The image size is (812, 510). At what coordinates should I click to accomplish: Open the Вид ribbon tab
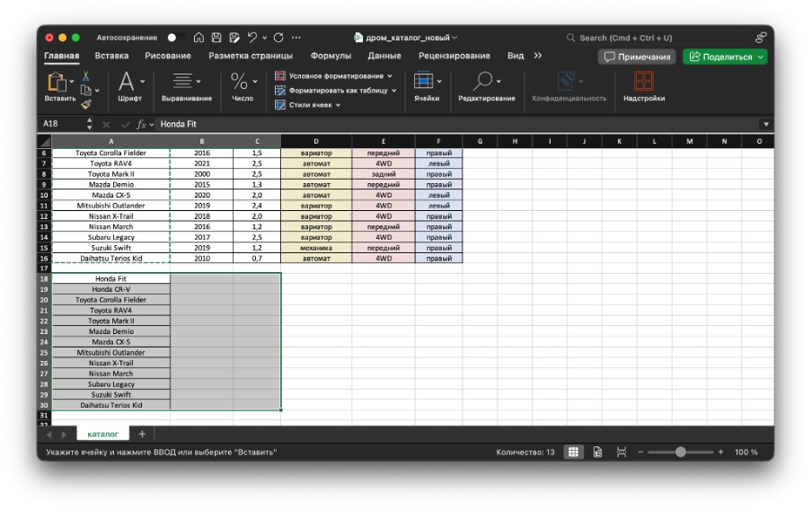tap(516, 56)
